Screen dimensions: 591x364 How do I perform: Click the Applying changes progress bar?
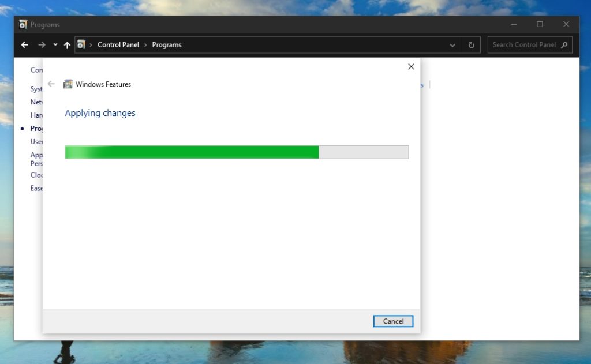(237, 152)
